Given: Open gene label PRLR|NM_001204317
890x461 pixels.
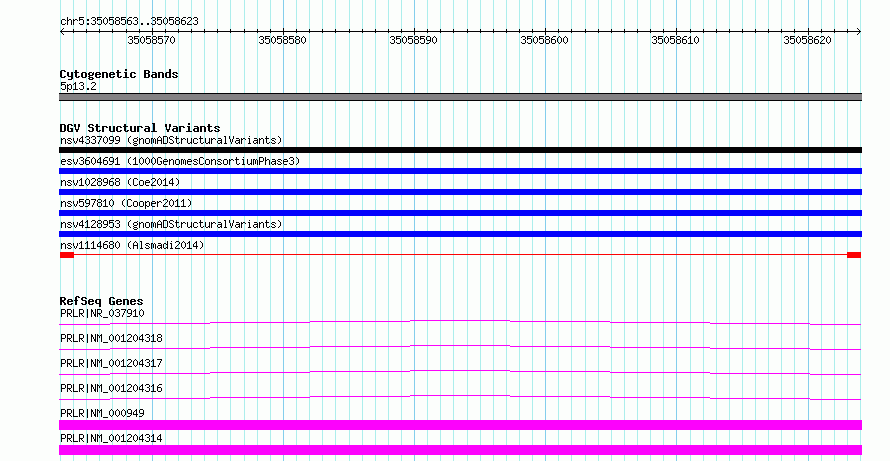Looking at the screenshot, I should click(111, 363).
